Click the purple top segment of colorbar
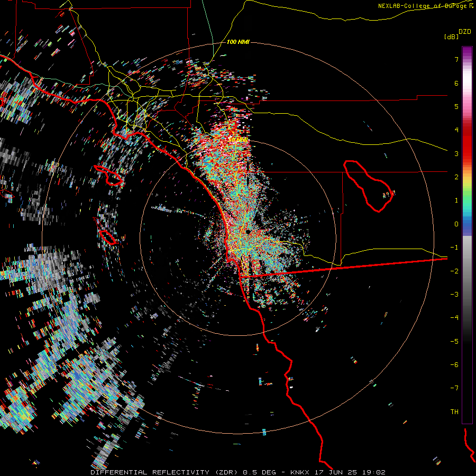Image resolution: width=476 pixels, height=476 pixels. [x=467, y=52]
